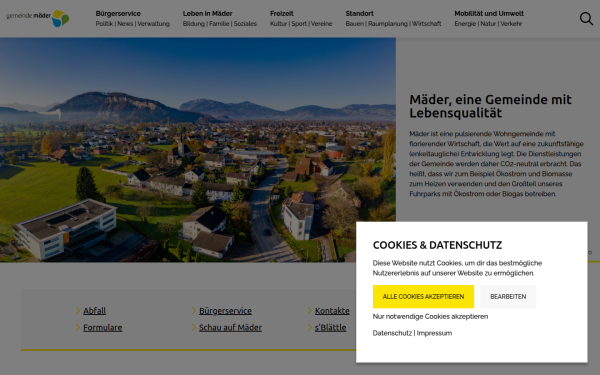Accept all cookies with yellow button

(x=423, y=297)
